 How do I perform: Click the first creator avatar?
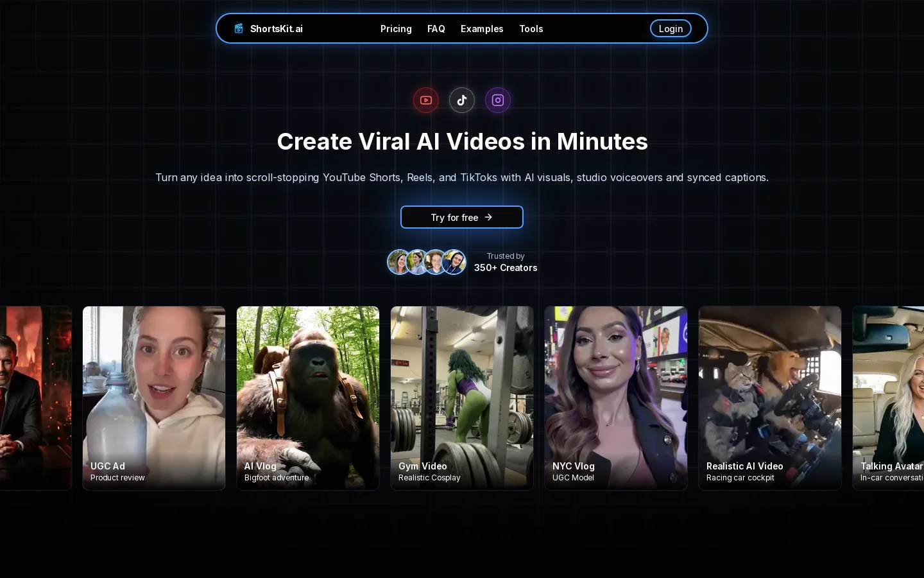[398, 262]
